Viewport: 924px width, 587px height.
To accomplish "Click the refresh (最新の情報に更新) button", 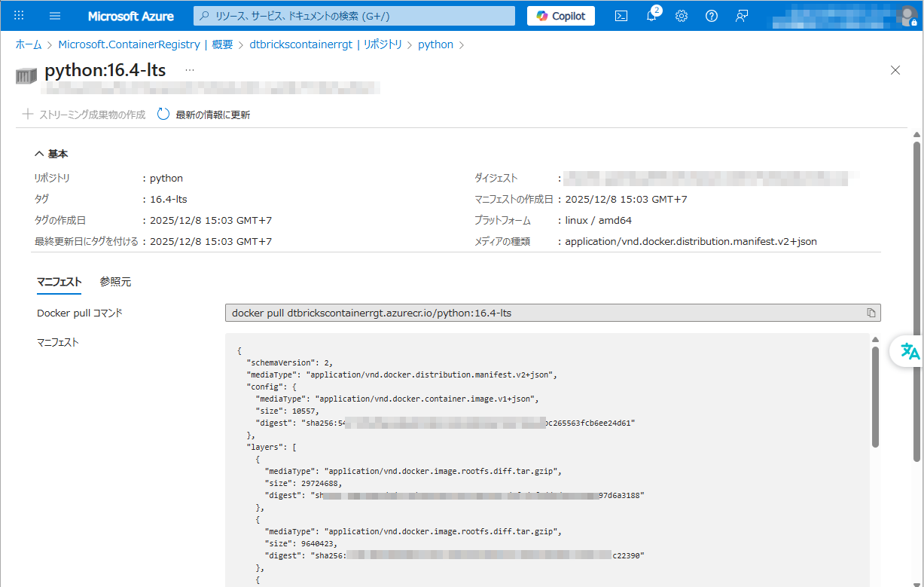I will point(203,115).
